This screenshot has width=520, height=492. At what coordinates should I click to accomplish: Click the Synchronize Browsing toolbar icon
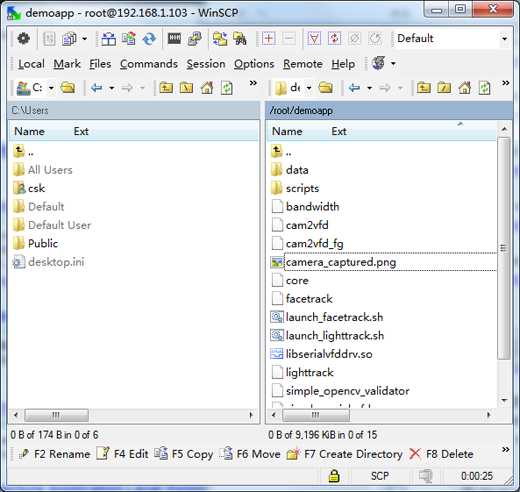pyautogui.click(x=220, y=39)
